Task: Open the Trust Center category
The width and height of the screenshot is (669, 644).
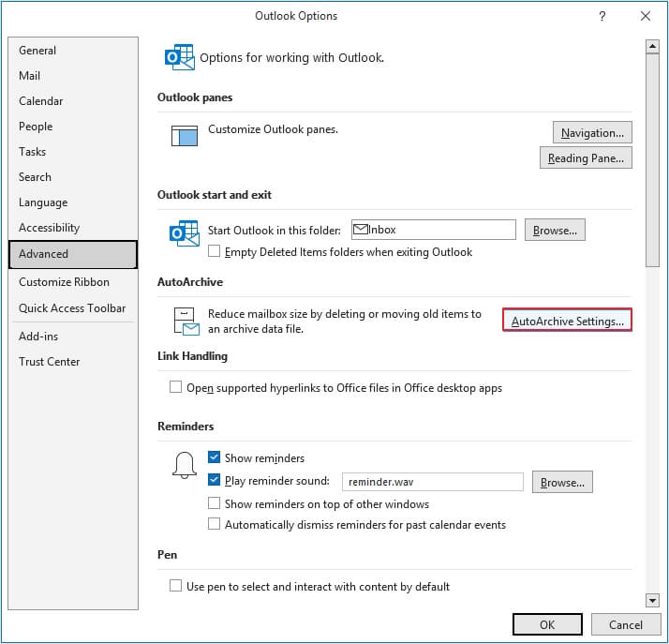Action: coord(73,362)
